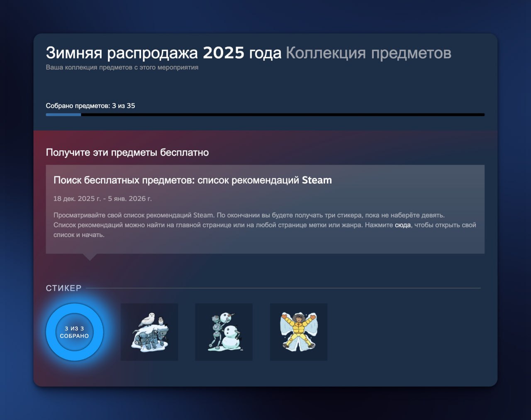Click the "3 из 3 собрано" text in the circle

pyautogui.click(x=74, y=332)
